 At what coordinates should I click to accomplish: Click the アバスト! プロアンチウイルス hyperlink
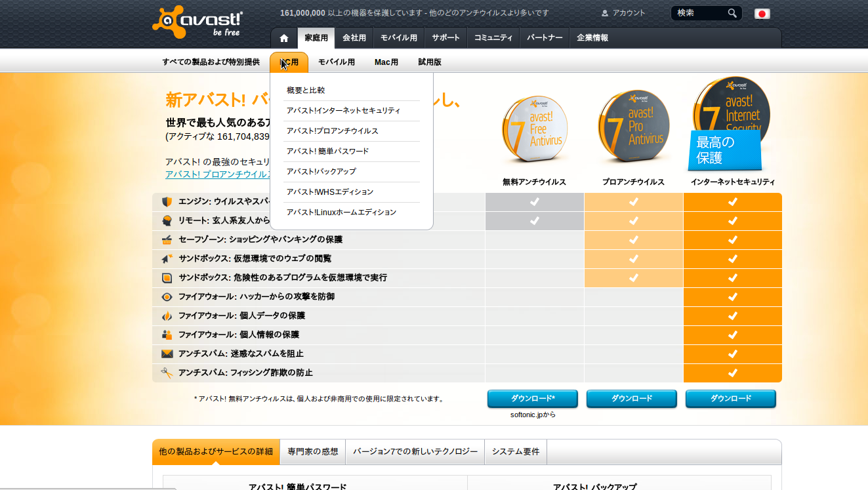click(x=218, y=174)
